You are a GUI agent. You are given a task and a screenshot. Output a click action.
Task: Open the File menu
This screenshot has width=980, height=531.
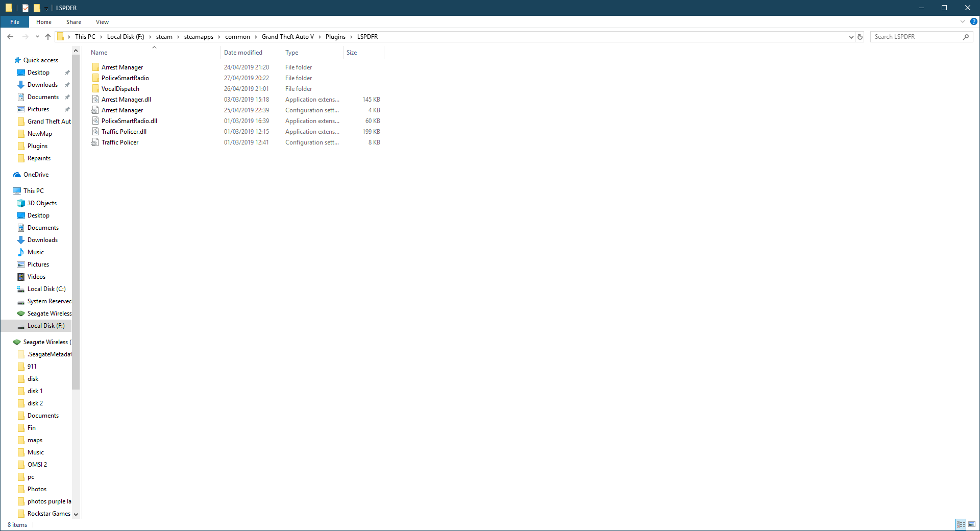point(15,22)
